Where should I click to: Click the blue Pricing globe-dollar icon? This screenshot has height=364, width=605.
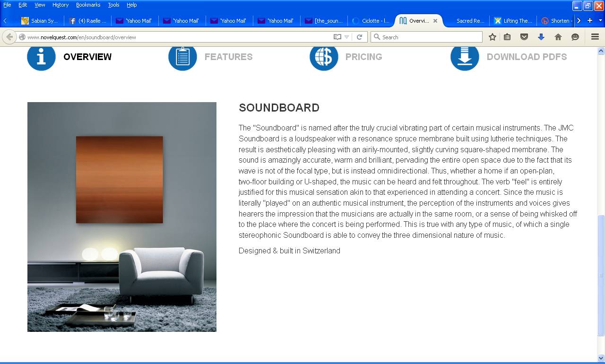(x=324, y=57)
